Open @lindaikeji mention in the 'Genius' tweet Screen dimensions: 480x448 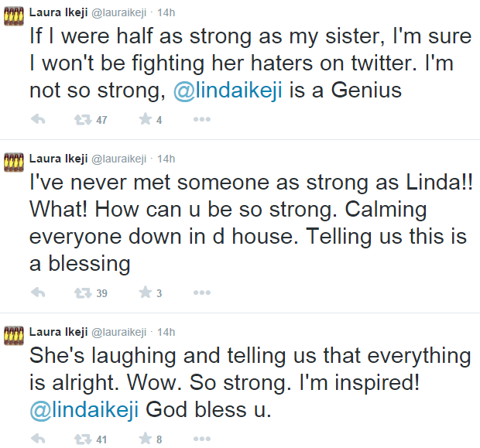(226, 90)
